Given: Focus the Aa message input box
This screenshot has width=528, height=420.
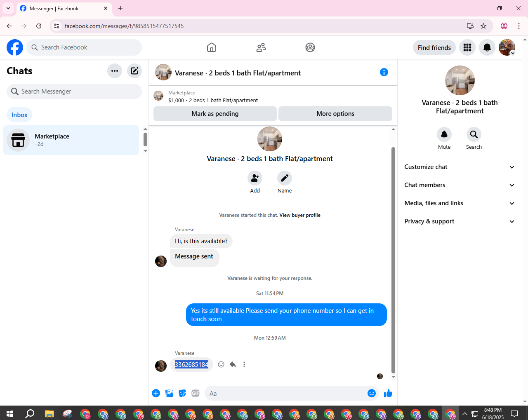Looking at the screenshot, I should pos(291,393).
